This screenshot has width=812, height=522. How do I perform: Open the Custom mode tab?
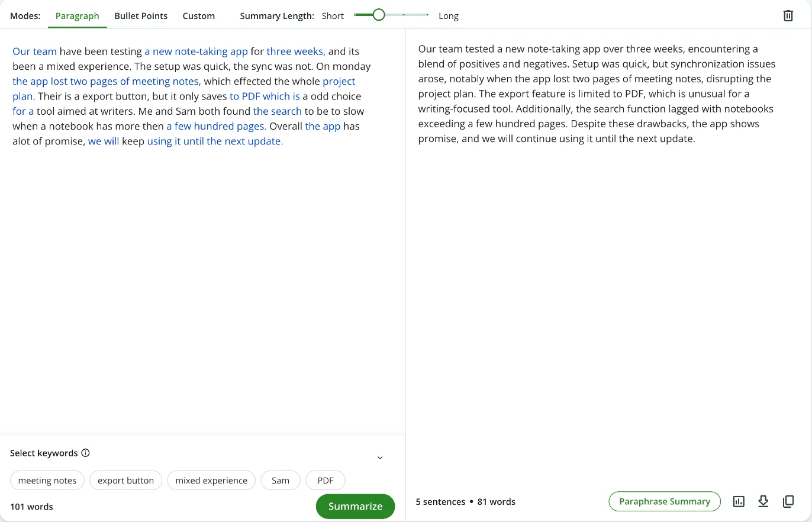pos(198,16)
